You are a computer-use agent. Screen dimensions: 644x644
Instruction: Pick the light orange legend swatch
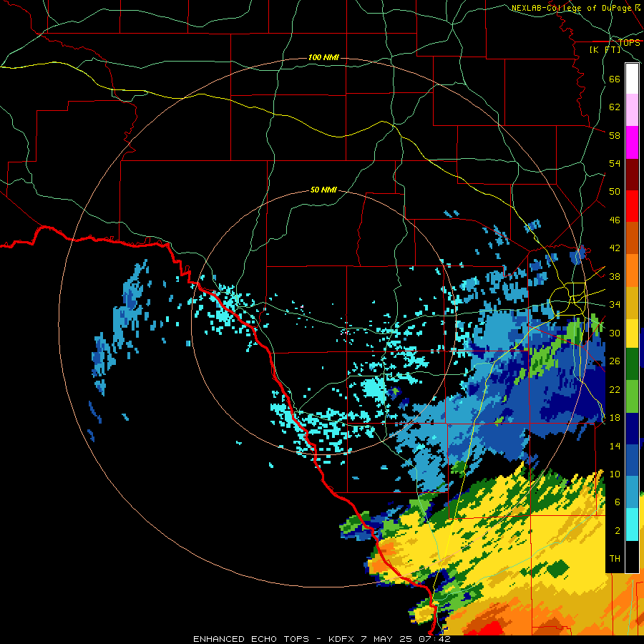tap(632, 270)
